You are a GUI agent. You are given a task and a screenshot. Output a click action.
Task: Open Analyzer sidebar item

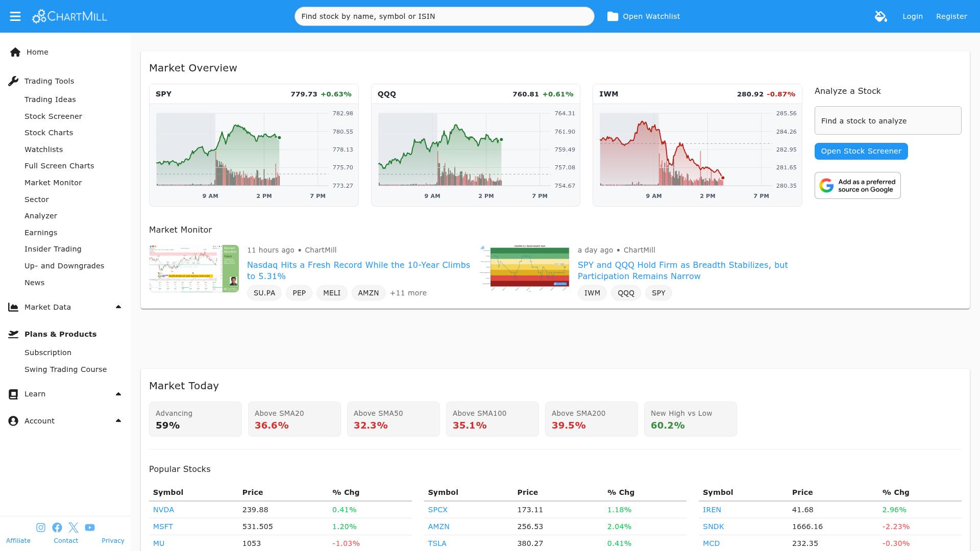pyautogui.click(x=41, y=216)
